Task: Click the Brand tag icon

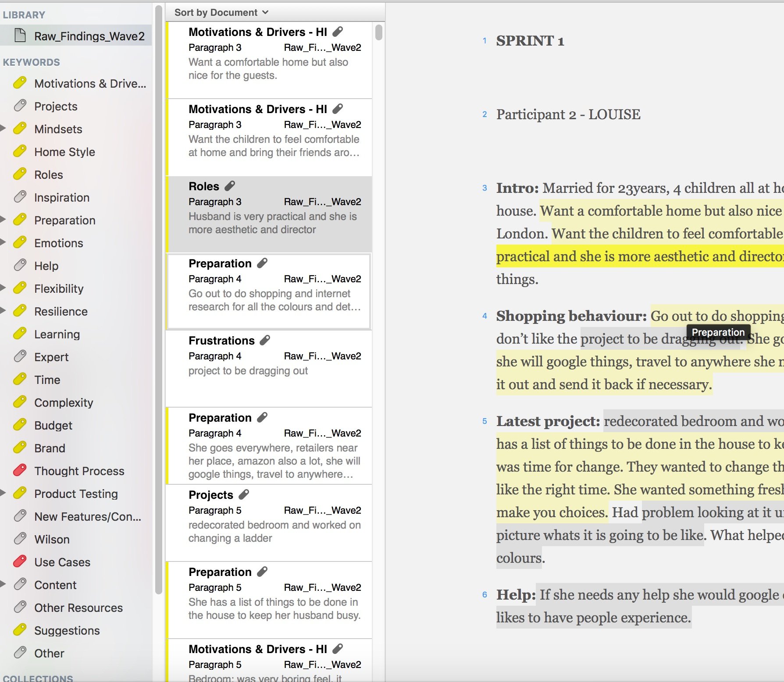Action: [x=20, y=448]
